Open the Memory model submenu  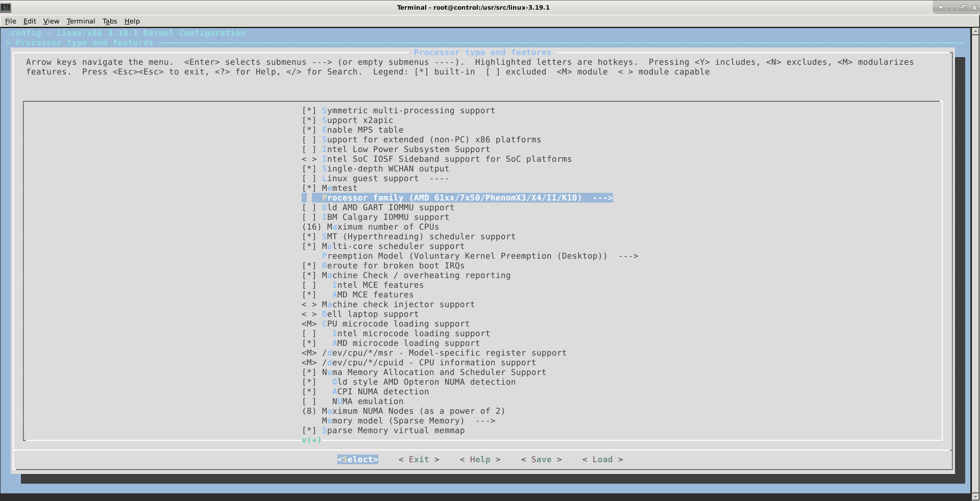(408, 421)
